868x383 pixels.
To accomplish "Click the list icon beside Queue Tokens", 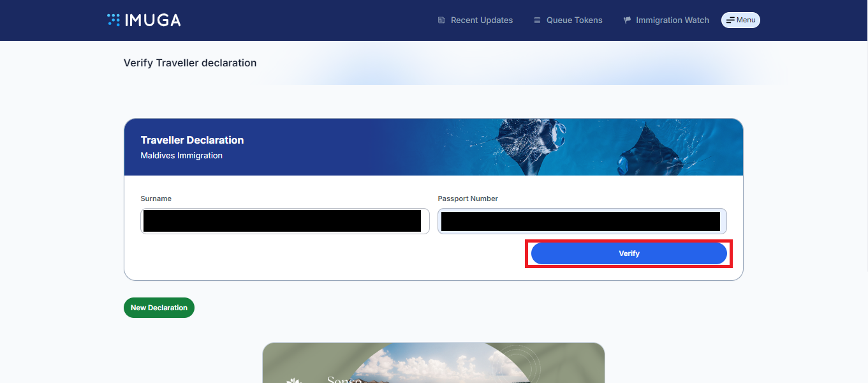I will (x=537, y=20).
